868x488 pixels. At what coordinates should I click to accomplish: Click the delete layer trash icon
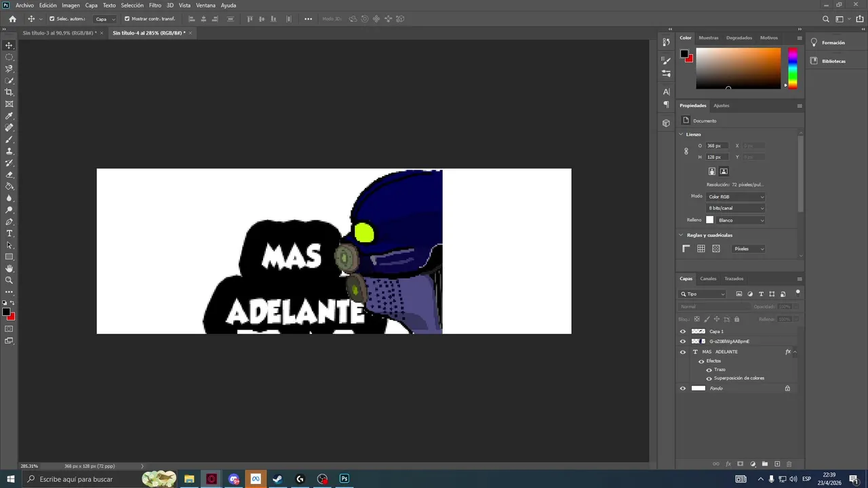[789, 464]
